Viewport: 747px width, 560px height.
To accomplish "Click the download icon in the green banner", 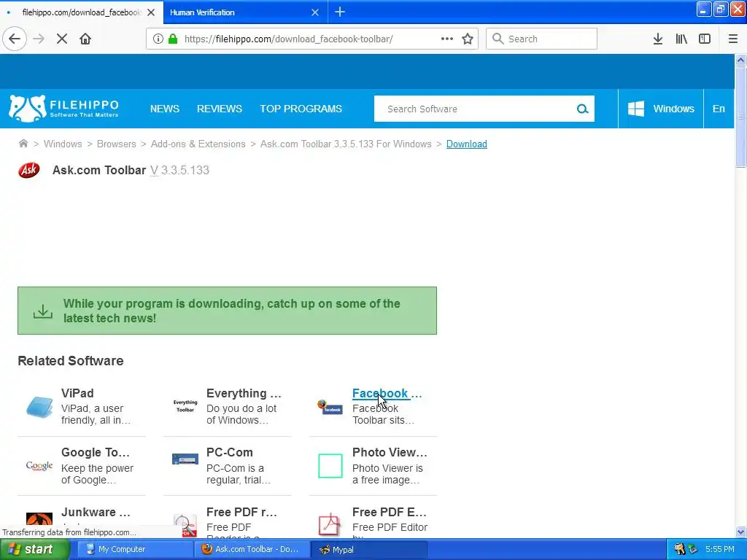I will coord(43,311).
